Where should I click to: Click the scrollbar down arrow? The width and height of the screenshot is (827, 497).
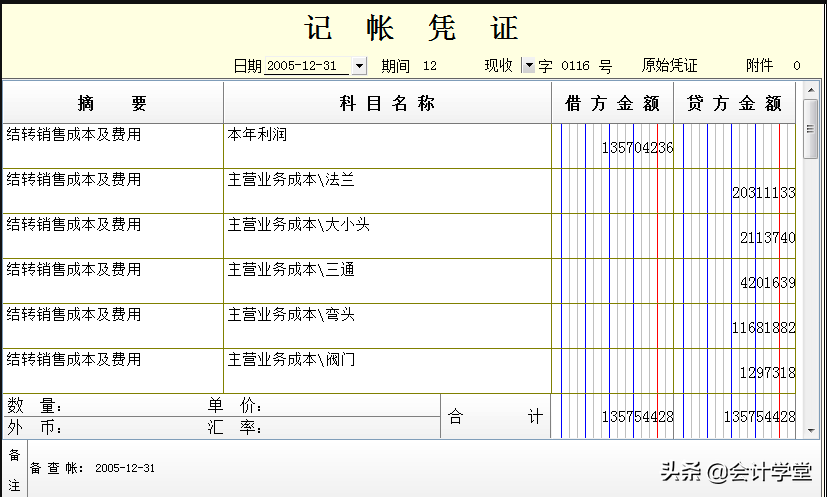point(811,430)
